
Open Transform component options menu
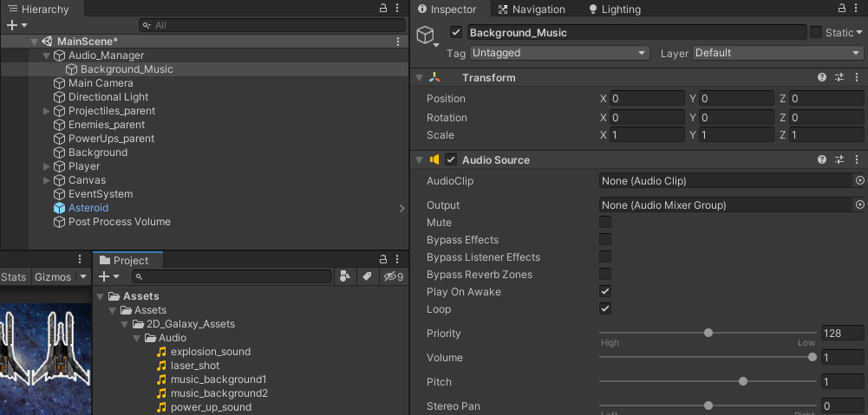point(856,77)
